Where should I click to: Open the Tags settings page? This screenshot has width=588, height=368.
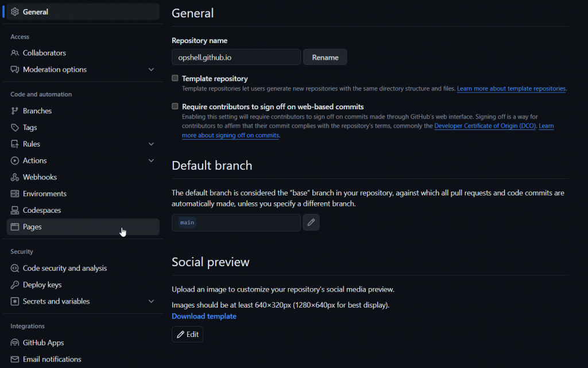[x=83, y=127]
